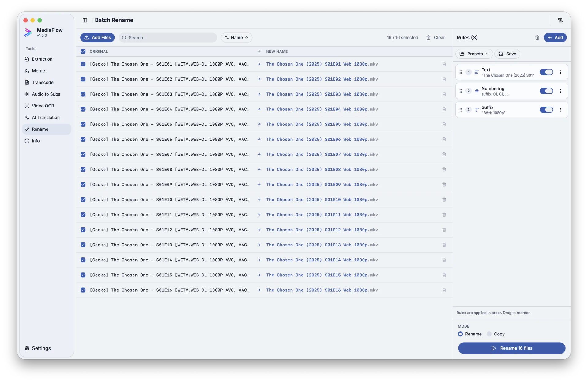This screenshot has width=588, height=382.
Task: Open the Text rule options menu
Action: pyautogui.click(x=561, y=72)
